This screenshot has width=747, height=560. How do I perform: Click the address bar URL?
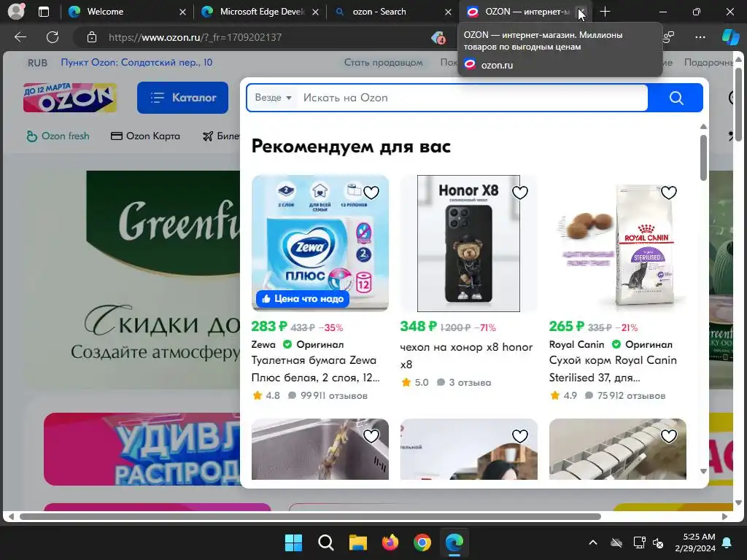tap(195, 37)
